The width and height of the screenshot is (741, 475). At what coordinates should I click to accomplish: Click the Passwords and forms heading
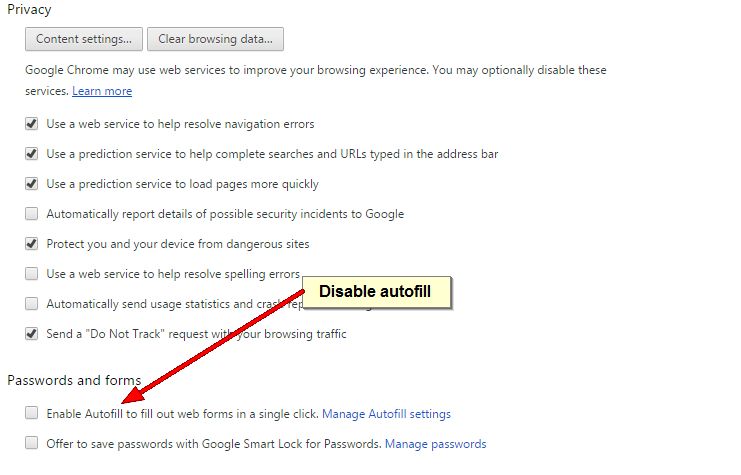point(74,381)
